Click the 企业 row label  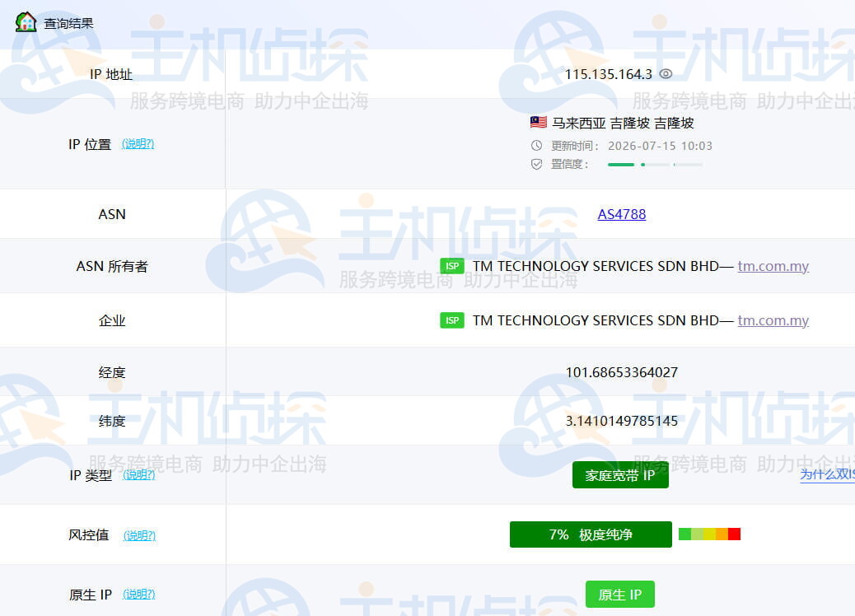[x=112, y=320]
